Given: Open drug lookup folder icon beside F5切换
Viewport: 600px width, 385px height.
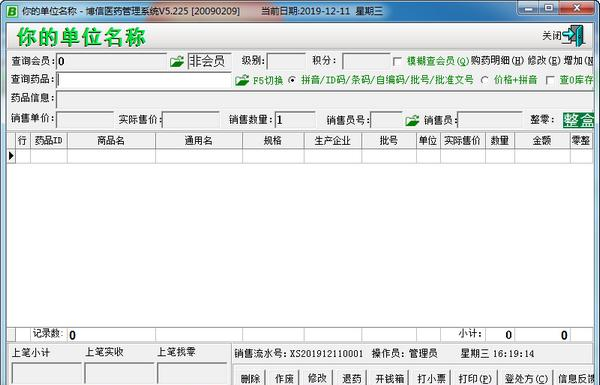Looking at the screenshot, I should (242, 80).
